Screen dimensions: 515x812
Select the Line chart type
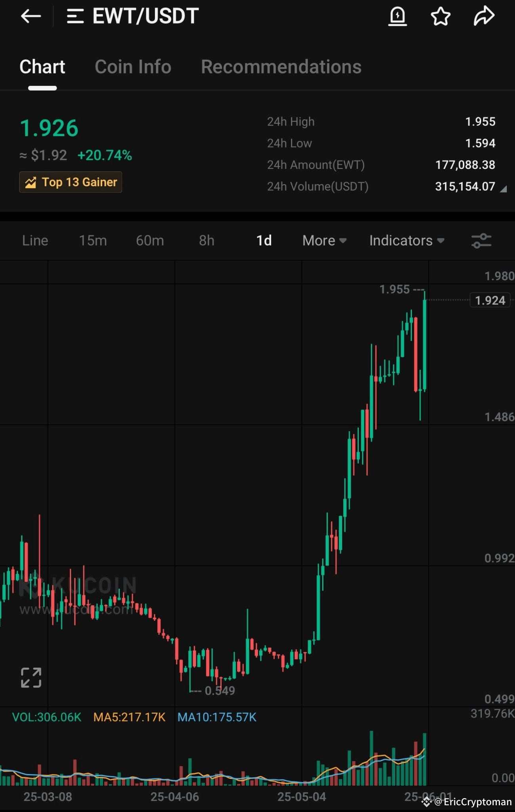(x=35, y=241)
